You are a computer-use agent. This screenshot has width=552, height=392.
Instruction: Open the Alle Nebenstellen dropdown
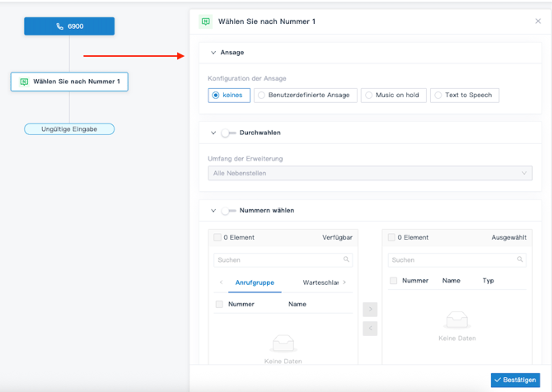370,174
